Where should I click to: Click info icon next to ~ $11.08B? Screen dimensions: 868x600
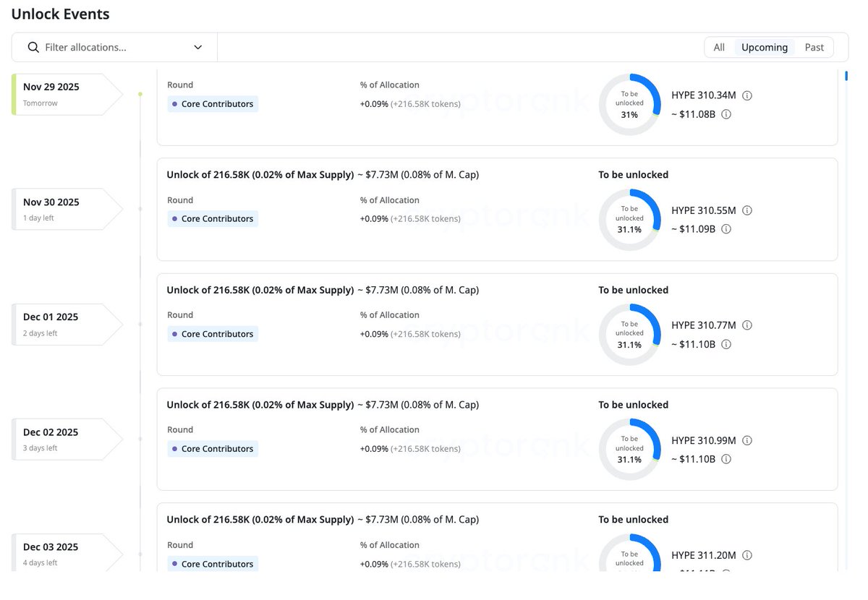(x=726, y=114)
